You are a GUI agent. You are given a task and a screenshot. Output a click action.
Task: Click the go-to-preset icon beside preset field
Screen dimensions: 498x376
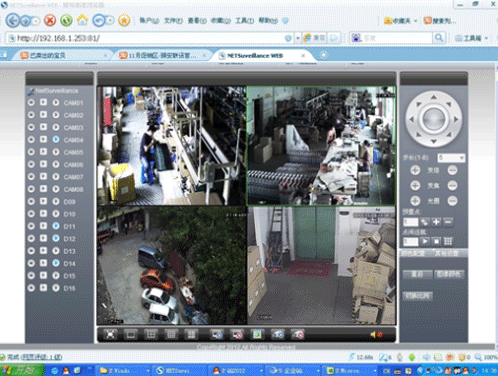(424, 222)
